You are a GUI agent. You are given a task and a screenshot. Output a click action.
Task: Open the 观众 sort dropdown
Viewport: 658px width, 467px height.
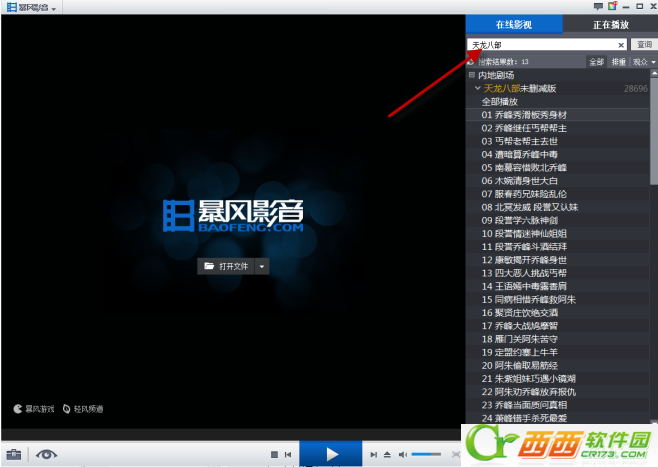[x=644, y=62]
